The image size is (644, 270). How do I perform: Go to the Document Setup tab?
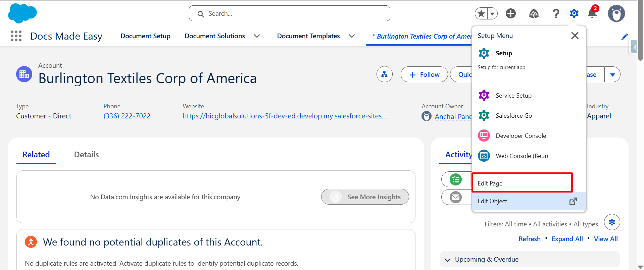pos(145,36)
